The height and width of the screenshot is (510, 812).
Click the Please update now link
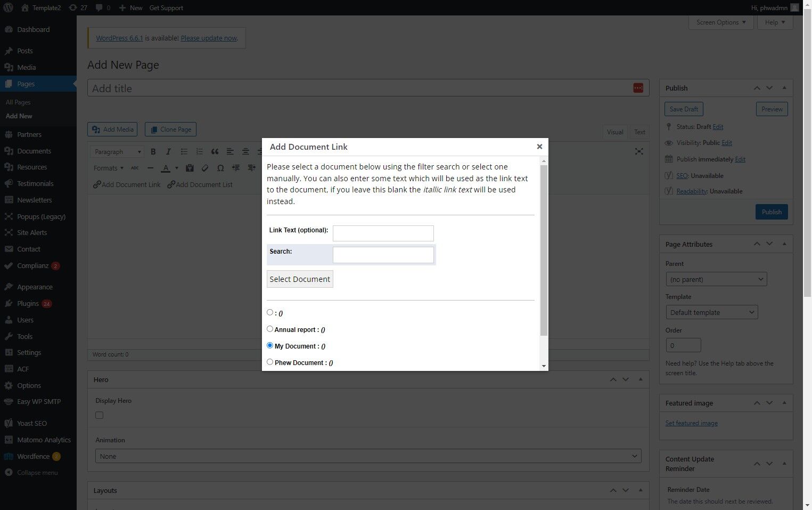(209, 38)
